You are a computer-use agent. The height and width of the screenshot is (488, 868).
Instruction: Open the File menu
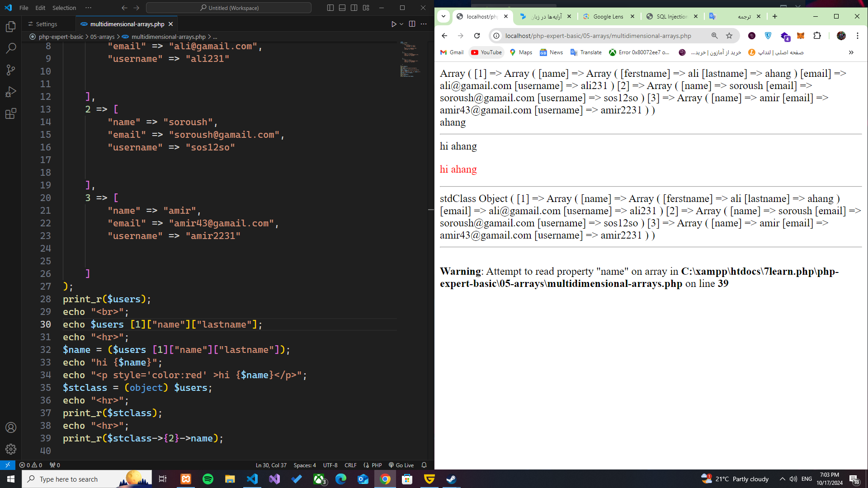24,8
